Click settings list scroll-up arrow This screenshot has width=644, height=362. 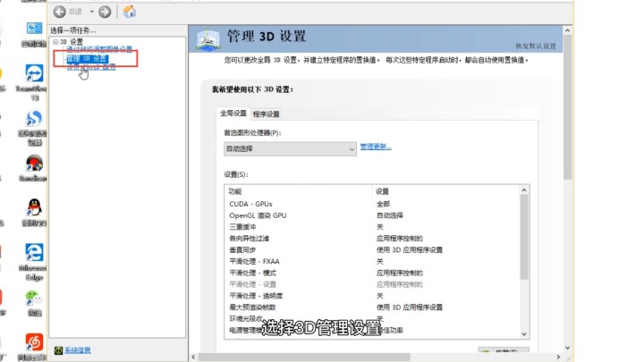point(524,190)
